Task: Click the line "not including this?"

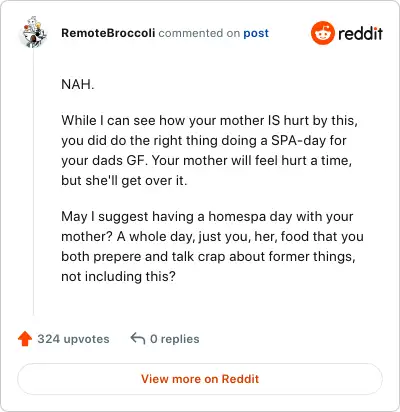Action: pyautogui.click(x=118, y=276)
